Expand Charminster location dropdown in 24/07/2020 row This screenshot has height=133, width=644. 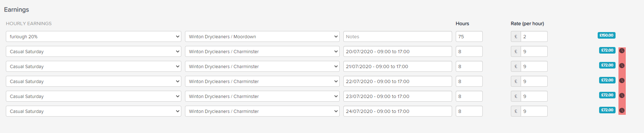tap(262, 111)
